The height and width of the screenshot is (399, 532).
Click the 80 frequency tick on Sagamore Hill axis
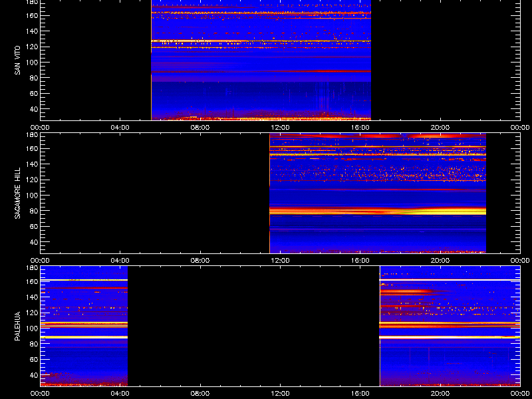point(34,211)
